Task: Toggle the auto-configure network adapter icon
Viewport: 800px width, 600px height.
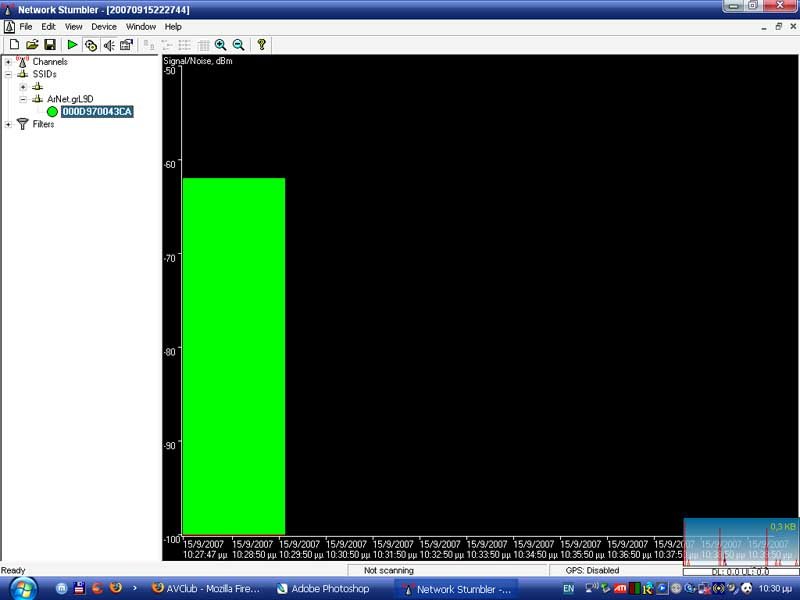Action: pyautogui.click(x=91, y=45)
